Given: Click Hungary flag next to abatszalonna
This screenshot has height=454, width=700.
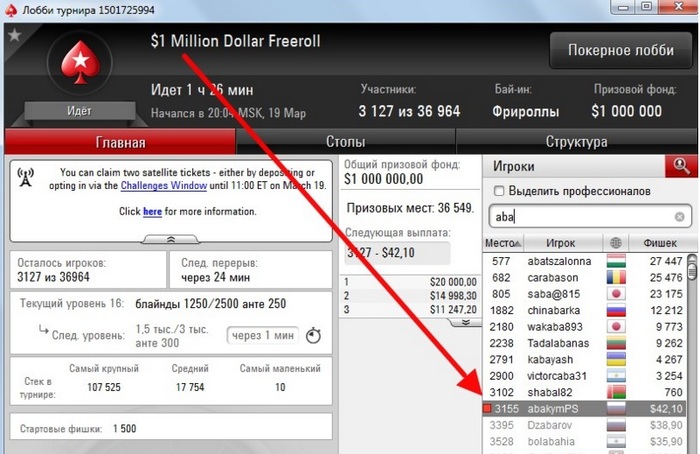Looking at the screenshot, I should [x=616, y=261].
